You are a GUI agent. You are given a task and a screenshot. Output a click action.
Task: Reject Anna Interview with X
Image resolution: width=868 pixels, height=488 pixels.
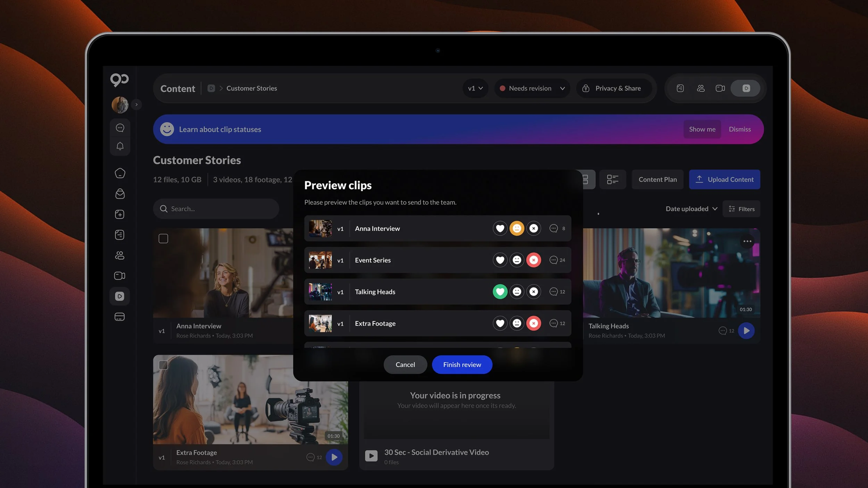(x=534, y=228)
